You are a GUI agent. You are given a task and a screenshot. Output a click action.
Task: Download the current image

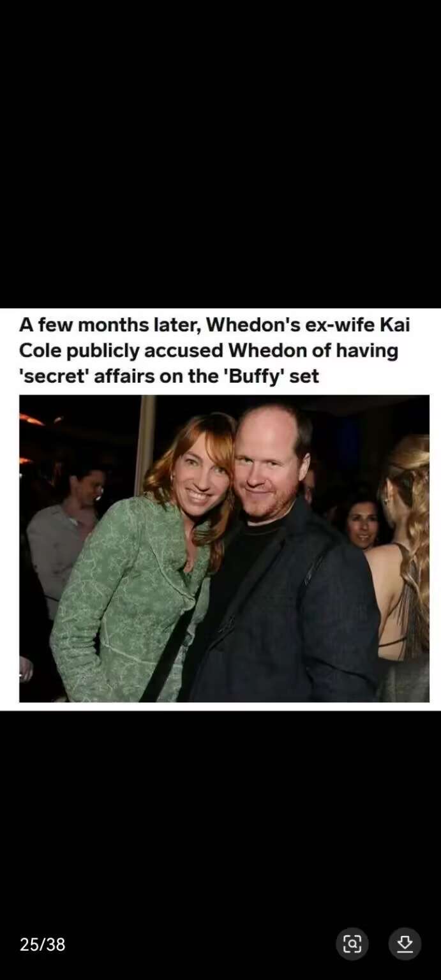pos(405,944)
